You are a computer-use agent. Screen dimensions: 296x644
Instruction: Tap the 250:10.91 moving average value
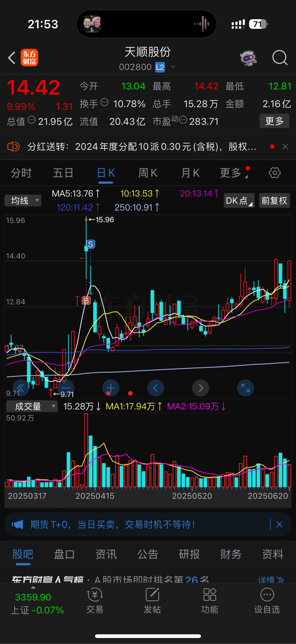pos(137,207)
